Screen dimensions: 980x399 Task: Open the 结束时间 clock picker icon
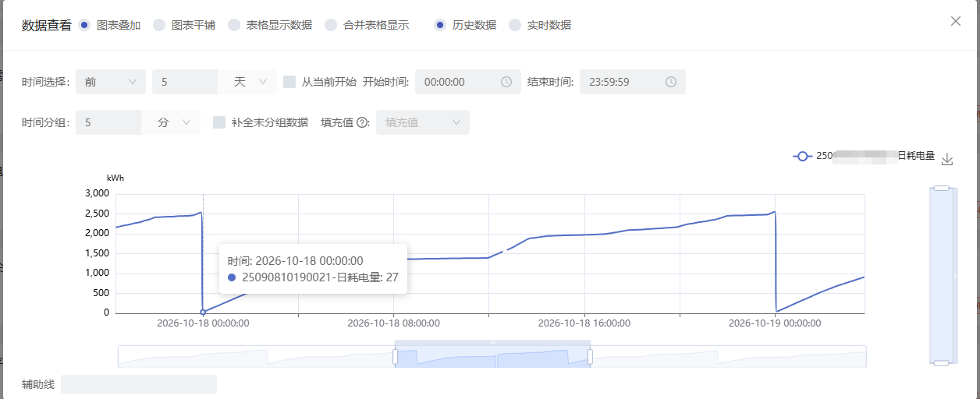(x=671, y=82)
